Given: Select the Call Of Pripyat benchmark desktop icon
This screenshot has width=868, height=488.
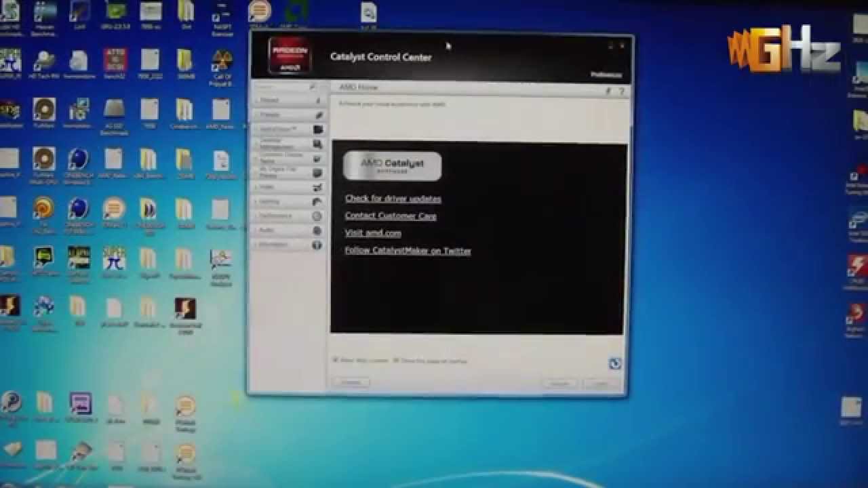Looking at the screenshot, I should pyautogui.click(x=222, y=68).
